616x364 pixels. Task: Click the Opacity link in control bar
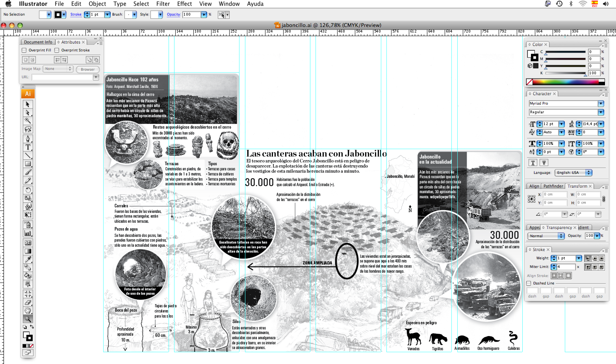pos(173,15)
